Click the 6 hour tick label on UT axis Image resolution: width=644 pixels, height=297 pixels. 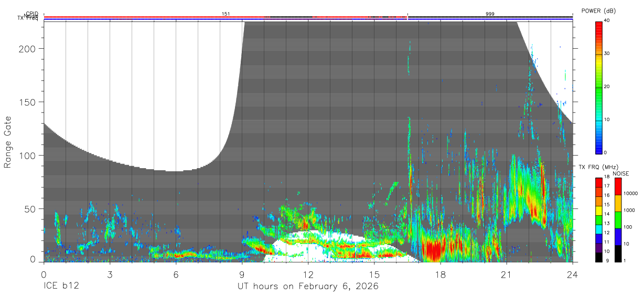[176, 274]
